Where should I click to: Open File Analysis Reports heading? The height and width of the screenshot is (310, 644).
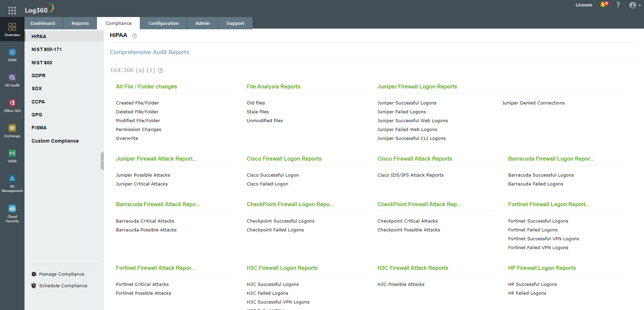coord(273,87)
